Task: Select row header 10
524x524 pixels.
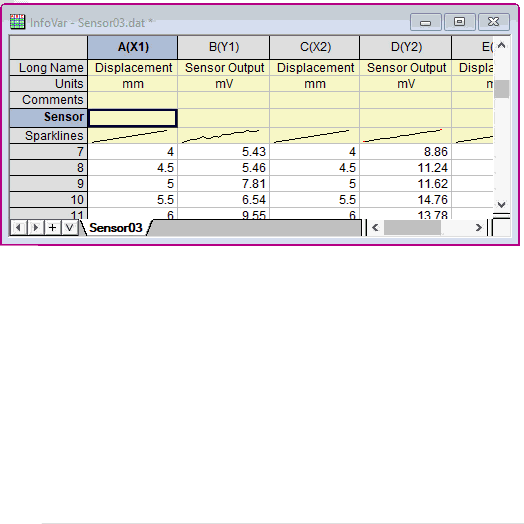Action: point(49,200)
